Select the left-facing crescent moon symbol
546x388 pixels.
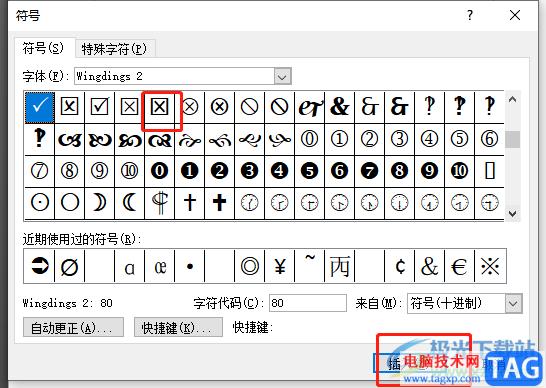130,203
